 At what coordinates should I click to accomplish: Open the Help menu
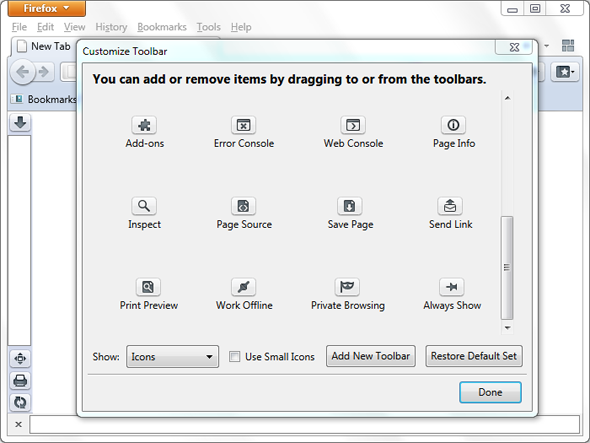[x=241, y=27]
